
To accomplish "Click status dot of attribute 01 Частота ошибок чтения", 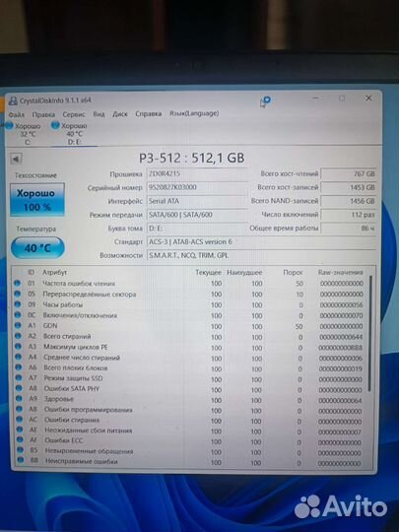I will (18, 283).
